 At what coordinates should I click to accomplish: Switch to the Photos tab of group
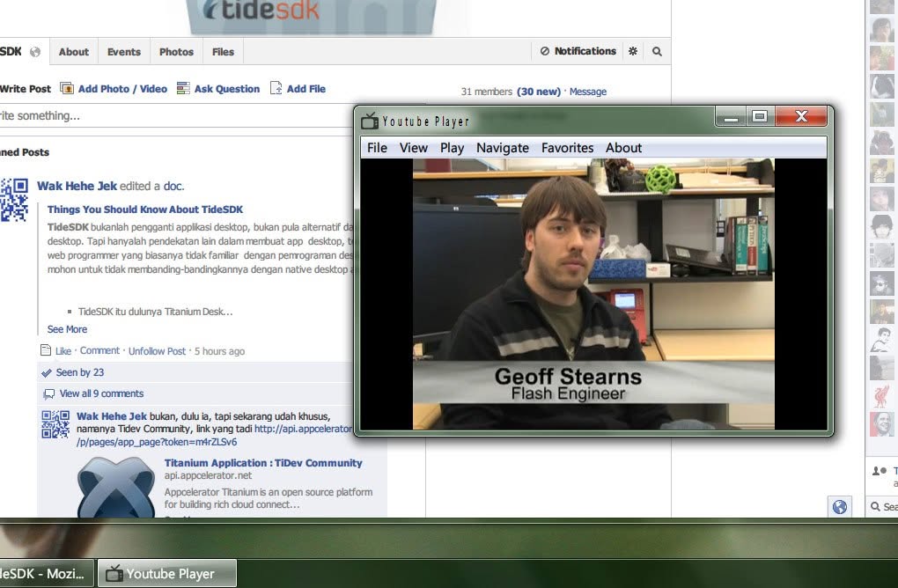tap(176, 52)
